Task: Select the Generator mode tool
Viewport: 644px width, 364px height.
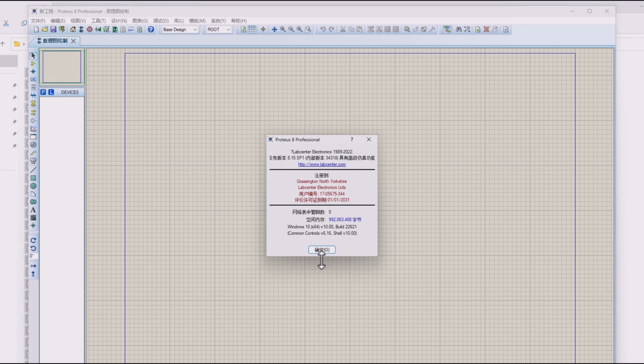Action: point(33,145)
